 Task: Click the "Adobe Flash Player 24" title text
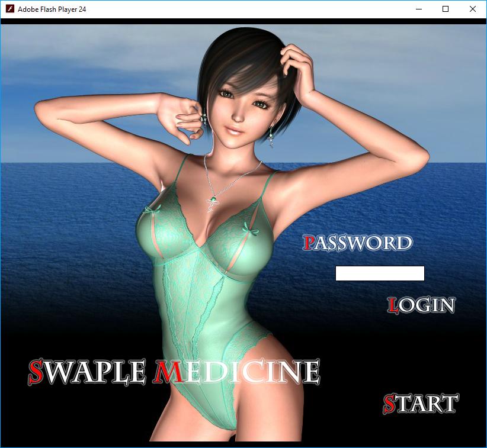(52, 9)
